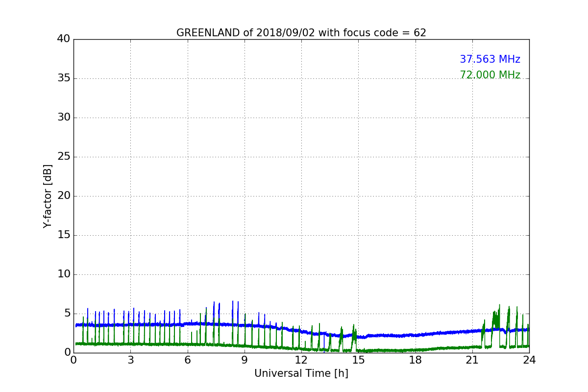588x392 pixels.
Task: Select the green 72.000 MHz legend label
Action: [x=490, y=75]
